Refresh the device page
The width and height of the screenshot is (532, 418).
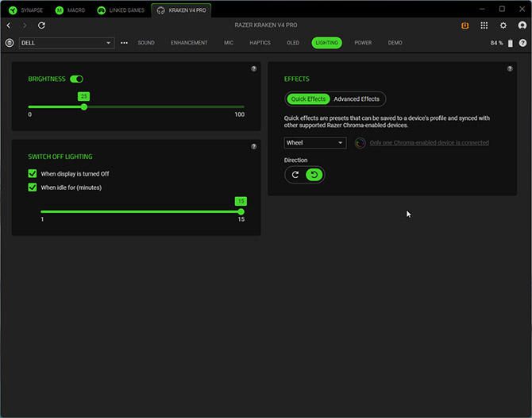(x=41, y=25)
